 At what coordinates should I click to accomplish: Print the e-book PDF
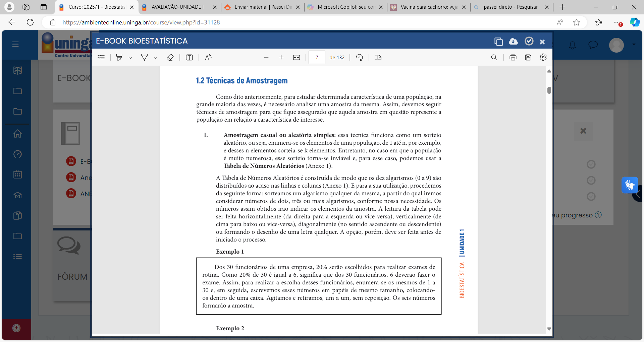coord(513,58)
